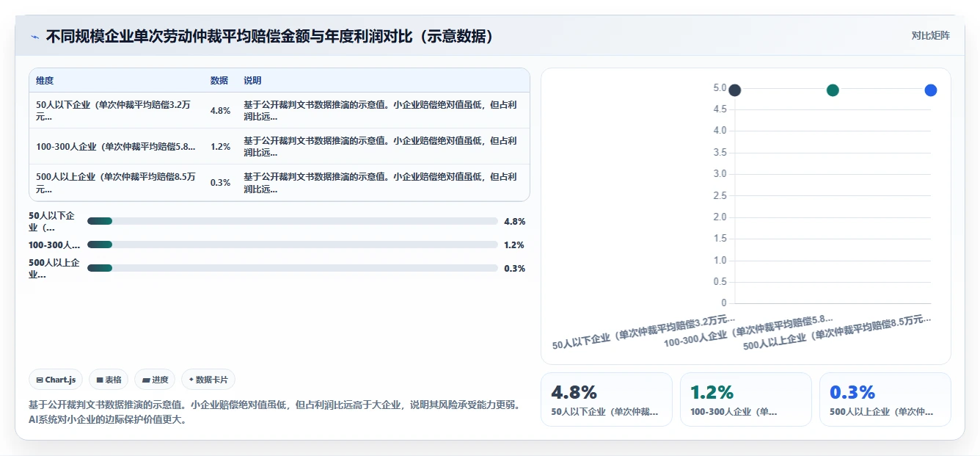Click the 2.5 y-axis label
This screenshot has width=980, height=456.
click(x=719, y=196)
